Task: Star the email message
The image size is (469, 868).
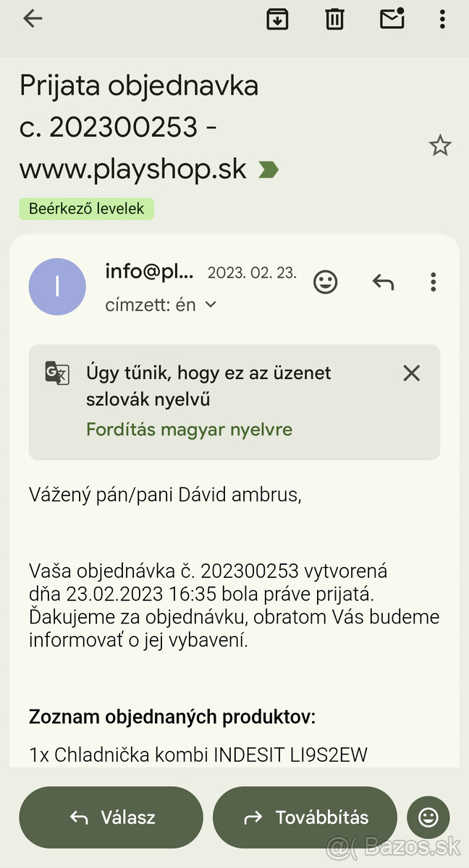Action: click(440, 146)
